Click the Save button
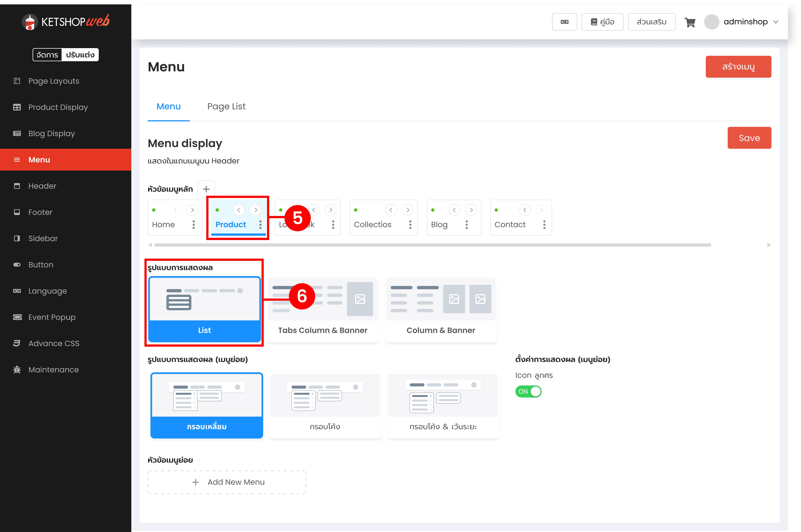The height and width of the screenshot is (532, 801). coord(749,138)
